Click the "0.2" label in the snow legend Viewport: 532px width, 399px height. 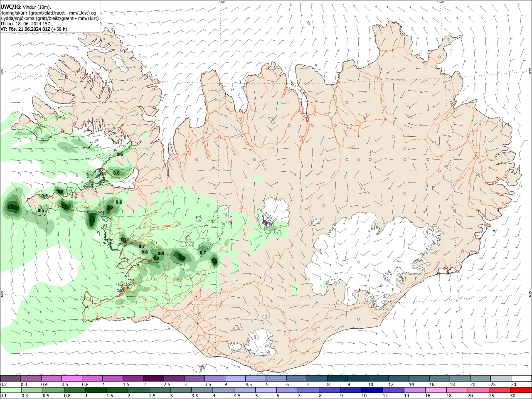[x=3, y=384]
